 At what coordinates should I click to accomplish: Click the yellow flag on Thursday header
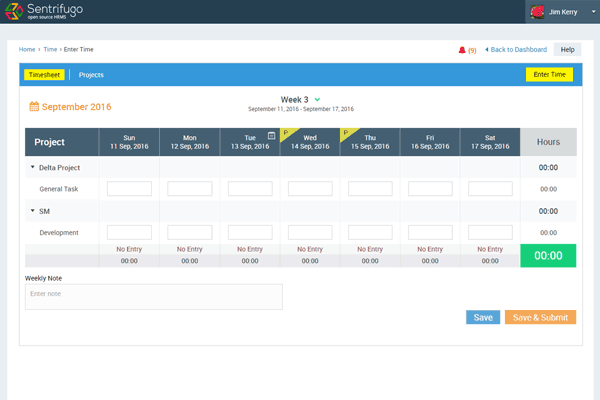point(346,133)
